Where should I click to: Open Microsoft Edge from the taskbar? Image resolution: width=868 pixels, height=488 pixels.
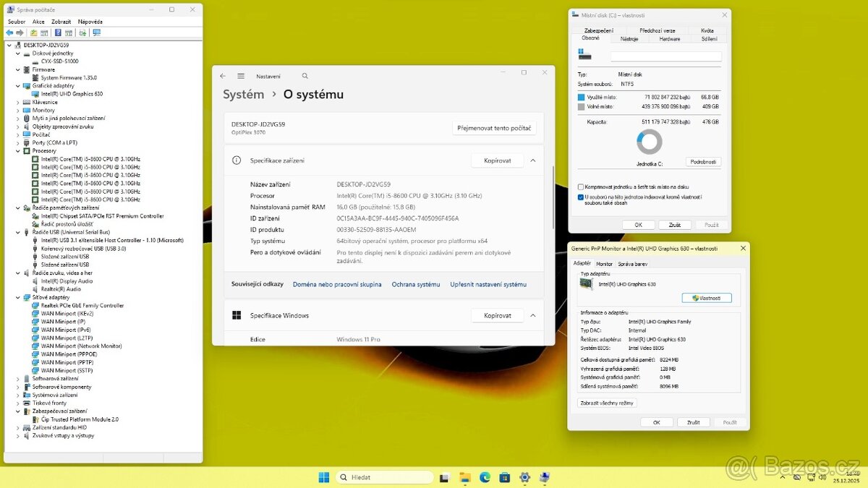[485, 477]
